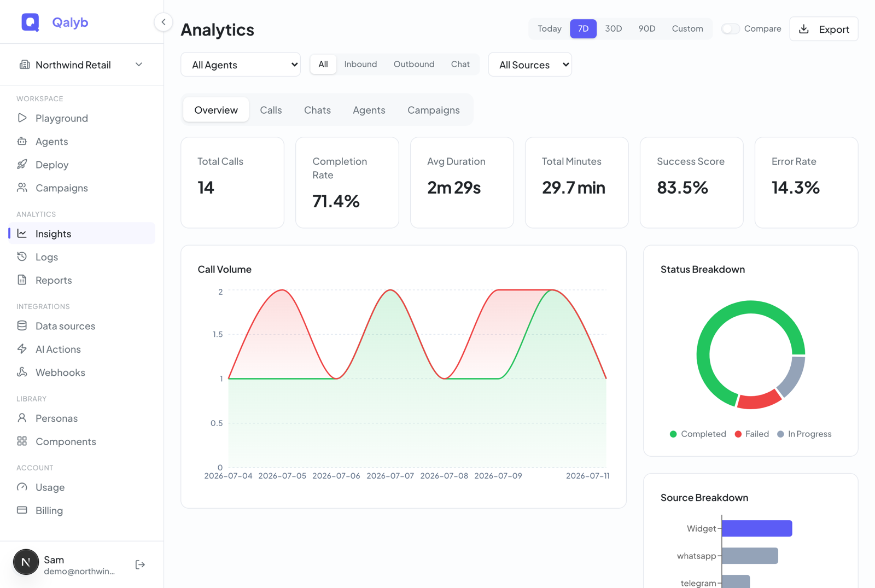875x588 pixels.
Task: Filter by Outbound direction
Action: tap(414, 64)
